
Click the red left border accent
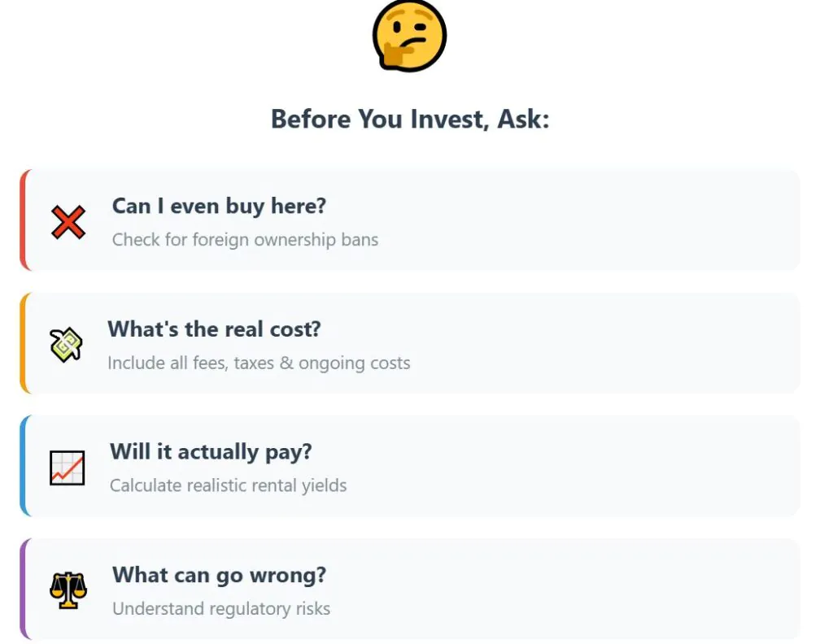click(x=23, y=220)
